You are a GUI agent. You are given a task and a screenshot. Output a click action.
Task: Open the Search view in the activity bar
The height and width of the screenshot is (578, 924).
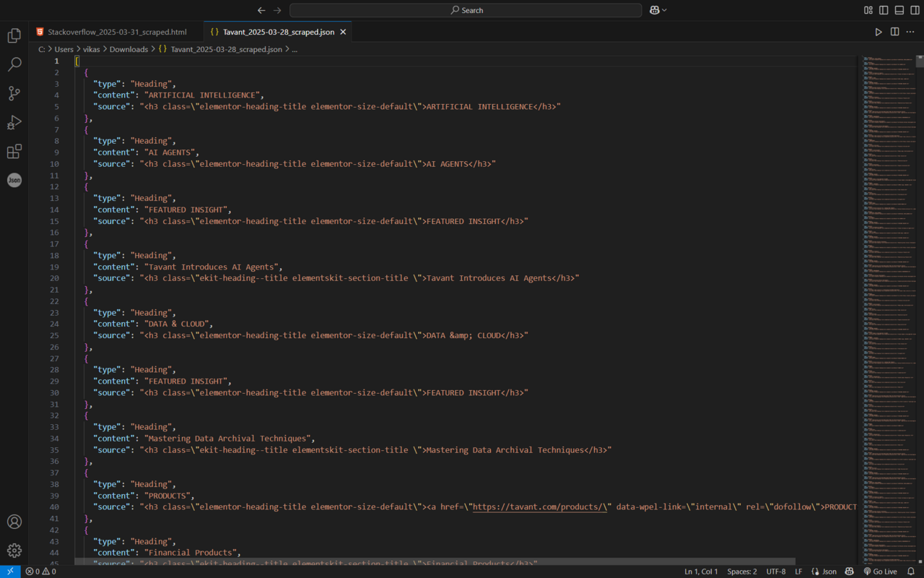pos(14,64)
